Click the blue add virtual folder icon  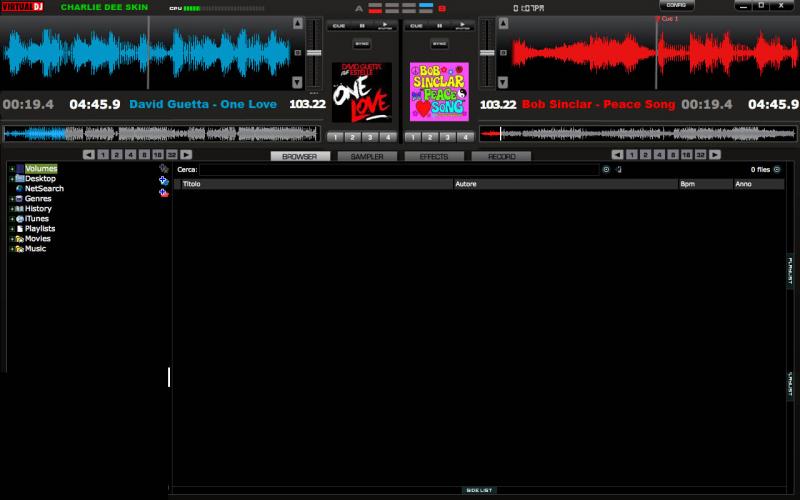click(x=164, y=181)
